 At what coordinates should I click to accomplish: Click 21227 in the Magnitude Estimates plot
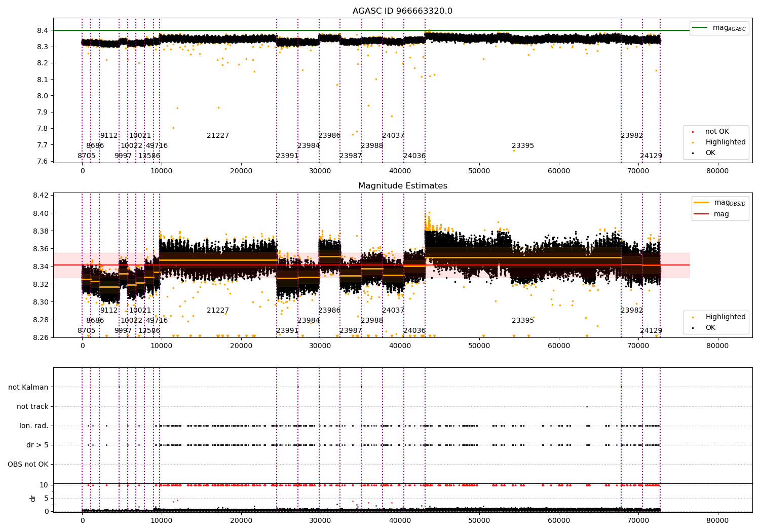[x=218, y=311]
